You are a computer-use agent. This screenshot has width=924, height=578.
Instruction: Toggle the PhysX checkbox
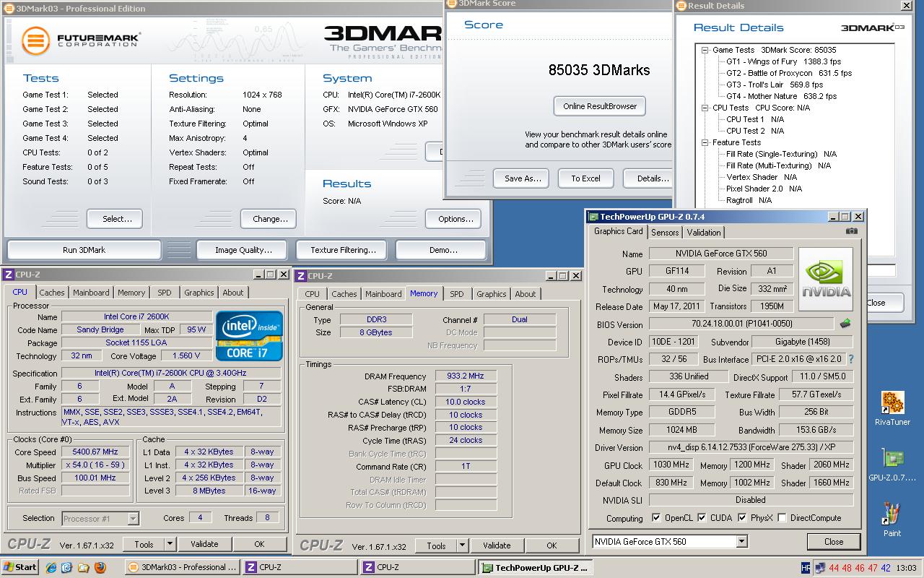[741, 518]
